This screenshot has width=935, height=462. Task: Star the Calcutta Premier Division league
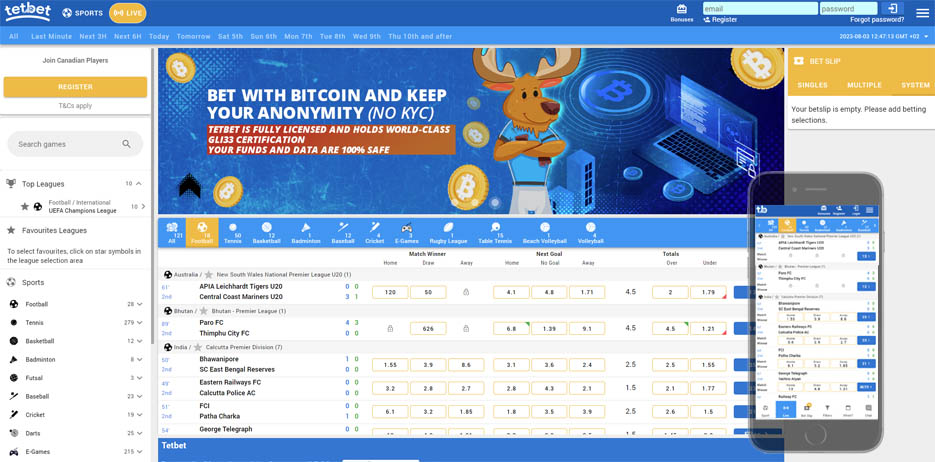click(197, 347)
